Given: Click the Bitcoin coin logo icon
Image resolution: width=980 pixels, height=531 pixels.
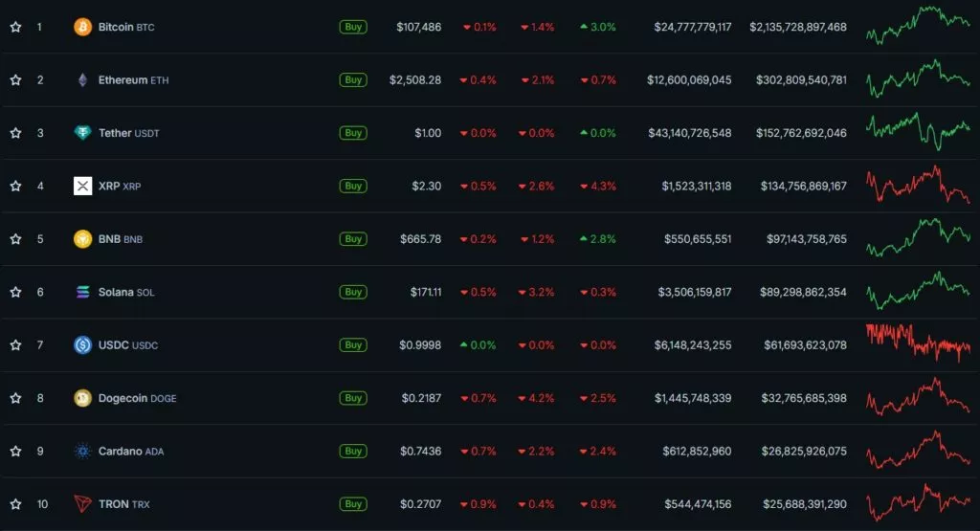Looking at the screenshot, I should click(83, 27).
